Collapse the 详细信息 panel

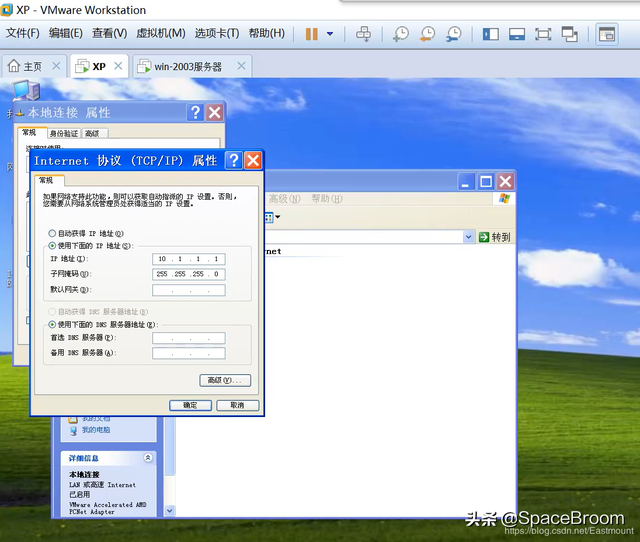(x=148, y=458)
